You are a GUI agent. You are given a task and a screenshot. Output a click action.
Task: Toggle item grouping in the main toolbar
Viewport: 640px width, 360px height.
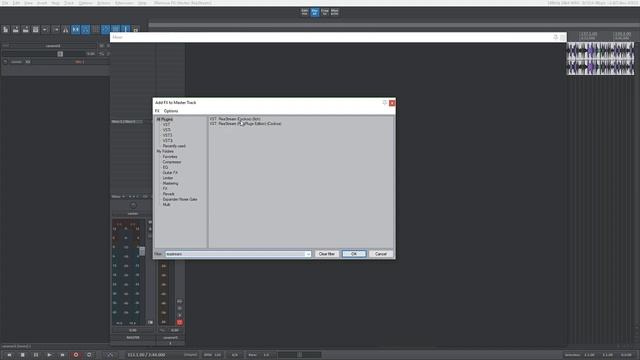coord(85,29)
